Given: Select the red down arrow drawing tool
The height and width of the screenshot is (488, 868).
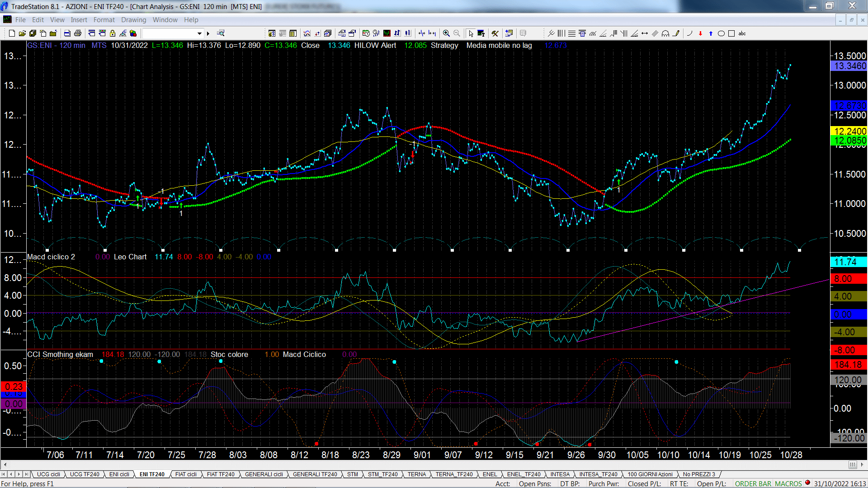Looking at the screenshot, I should (700, 33).
